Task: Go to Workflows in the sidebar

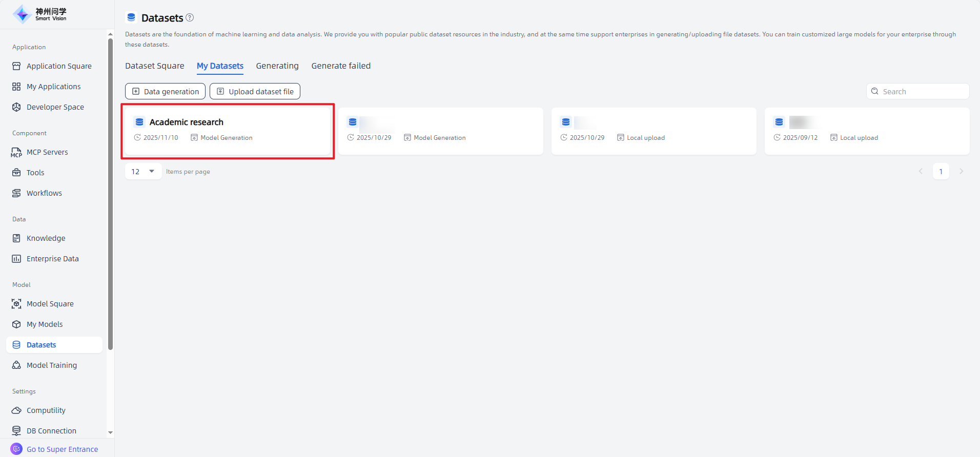Action: coord(44,193)
